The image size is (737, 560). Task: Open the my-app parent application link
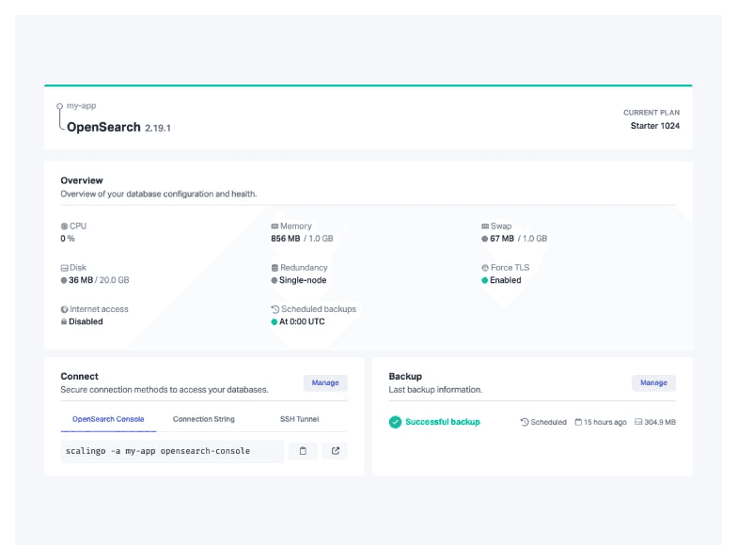click(x=81, y=105)
